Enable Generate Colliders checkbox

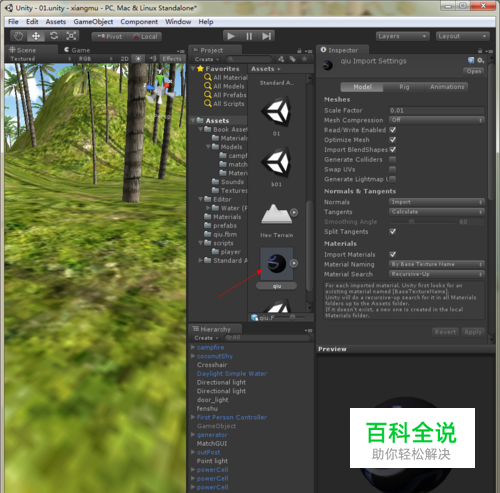tap(393, 159)
